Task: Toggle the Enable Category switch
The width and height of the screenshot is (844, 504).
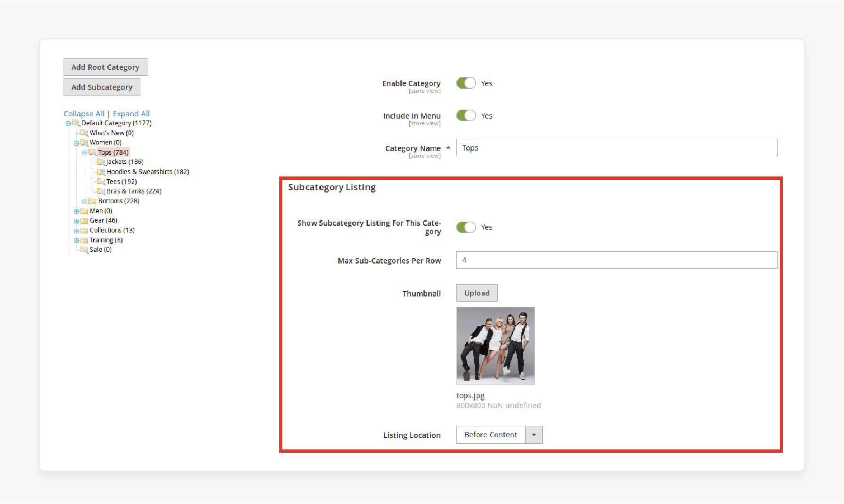Action: pos(466,83)
